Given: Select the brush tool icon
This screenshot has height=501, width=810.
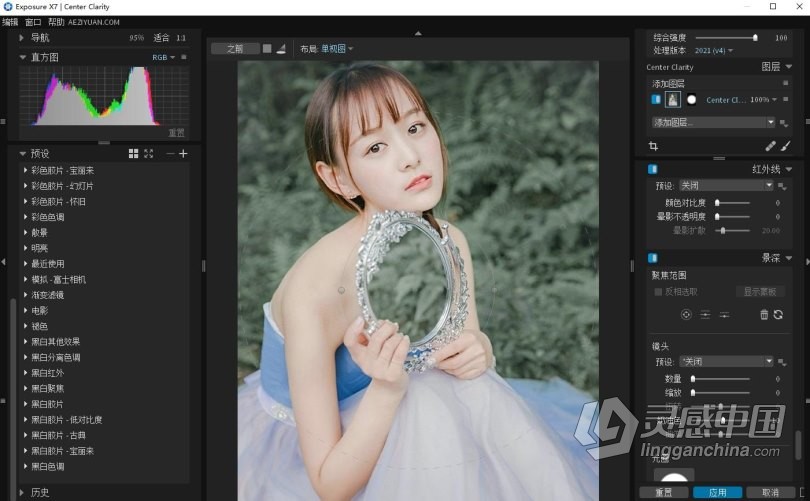Looking at the screenshot, I should click(x=785, y=146).
